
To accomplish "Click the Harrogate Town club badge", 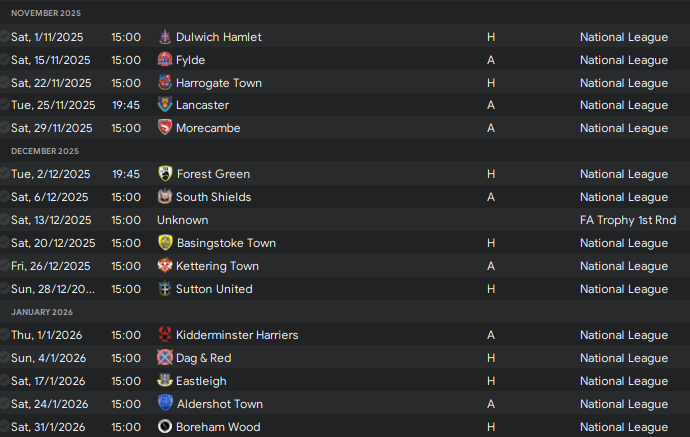I will (x=165, y=82).
